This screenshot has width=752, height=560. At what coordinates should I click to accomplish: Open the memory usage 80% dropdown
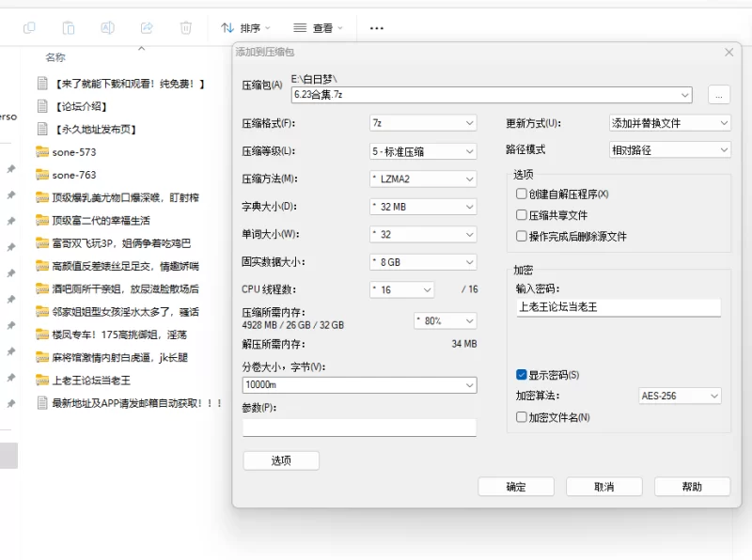445,320
